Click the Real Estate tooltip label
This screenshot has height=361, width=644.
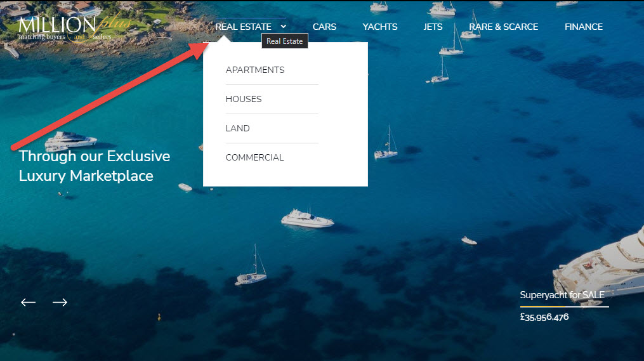[x=285, y=41]
